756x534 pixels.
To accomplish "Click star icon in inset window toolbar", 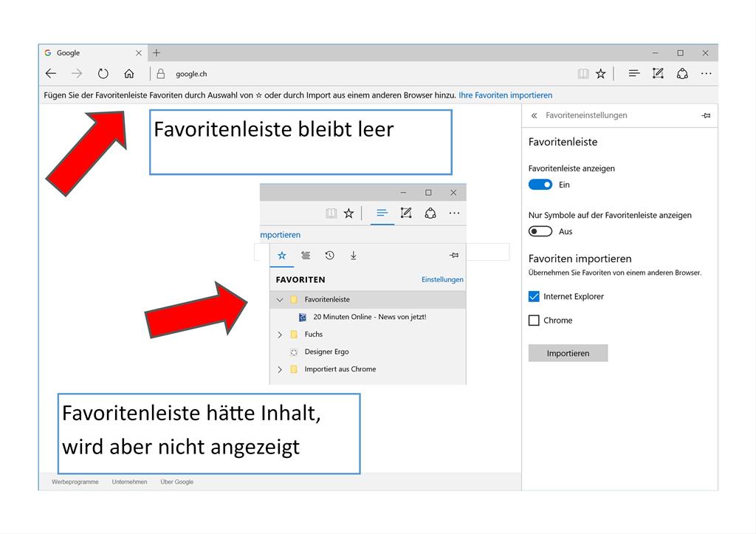I will pyautogui.click(x=348, y=213).
